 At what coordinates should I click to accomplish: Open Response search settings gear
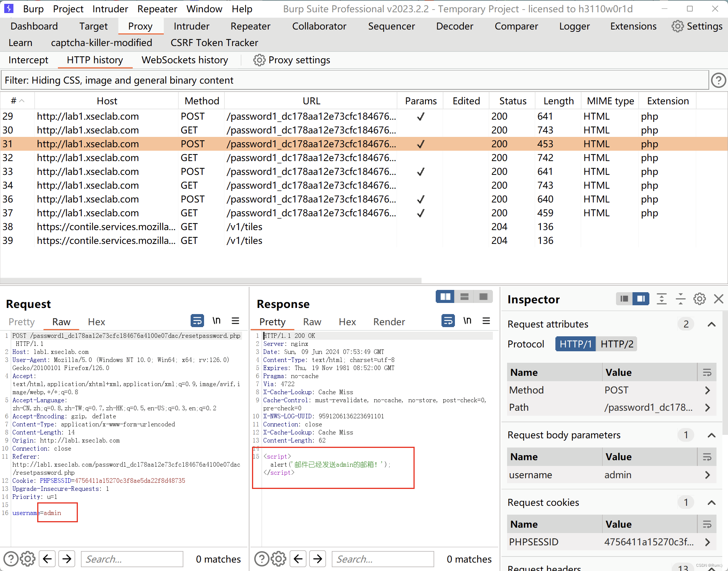[278, 559]
